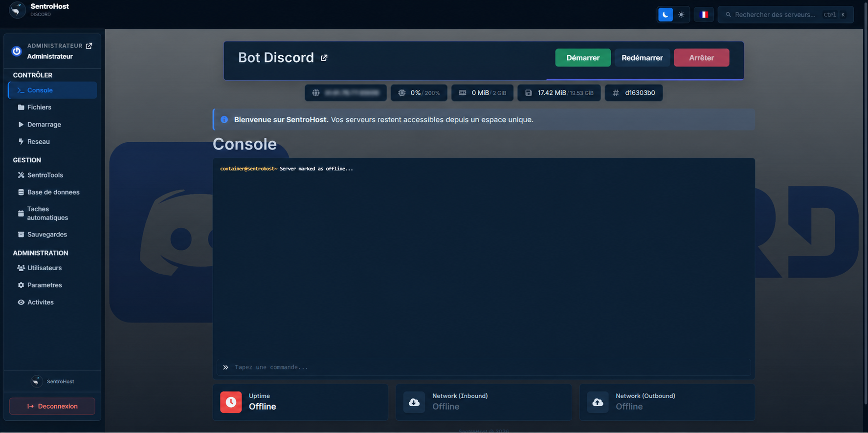Click the memory 0 MiB chip
This screenshot has height=433, width=868.
pyautogui.click(x=482, y=93)
